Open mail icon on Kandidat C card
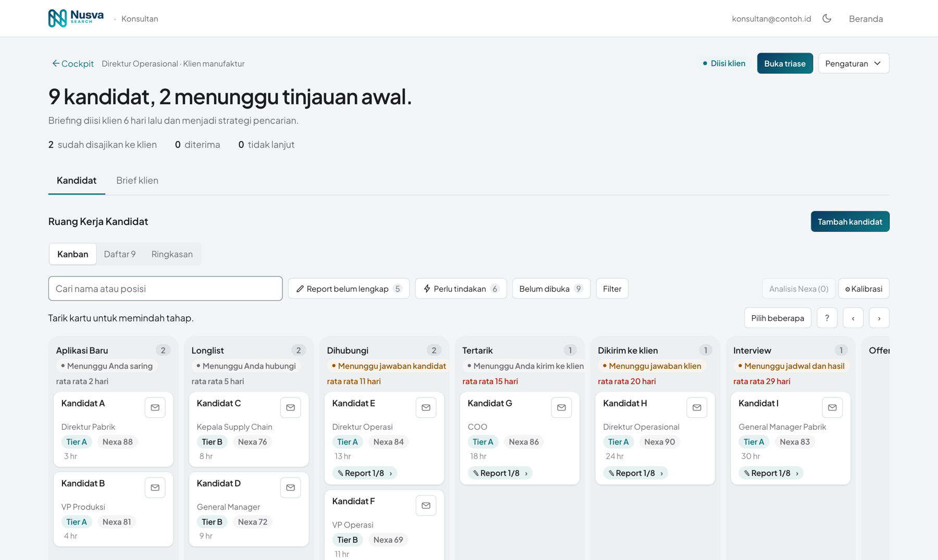The width and height of the screenshot is (938, 560). point(291,407)
